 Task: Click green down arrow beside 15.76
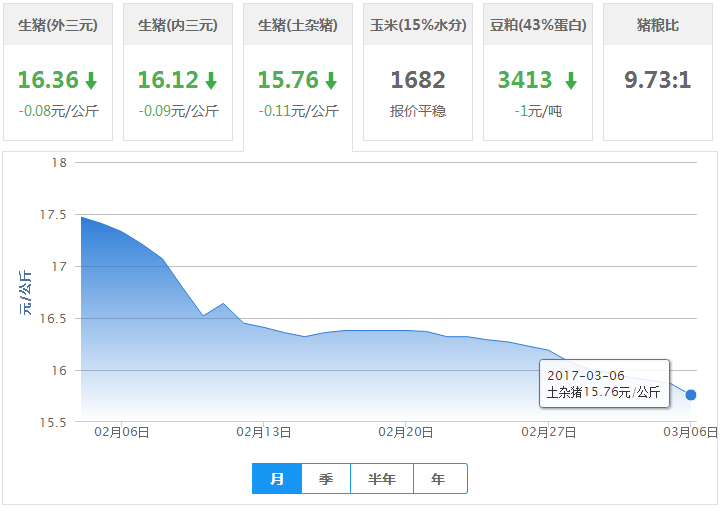(331, 81)
